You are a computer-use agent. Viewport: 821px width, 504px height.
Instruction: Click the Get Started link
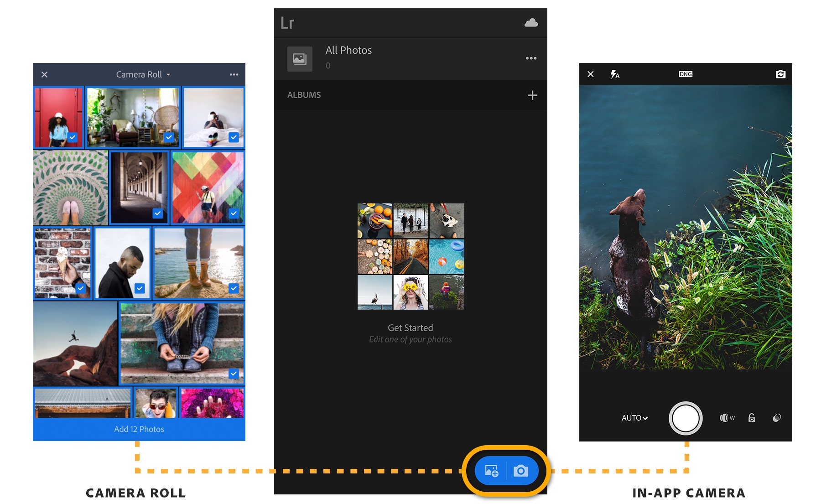[x=410, y=327]
